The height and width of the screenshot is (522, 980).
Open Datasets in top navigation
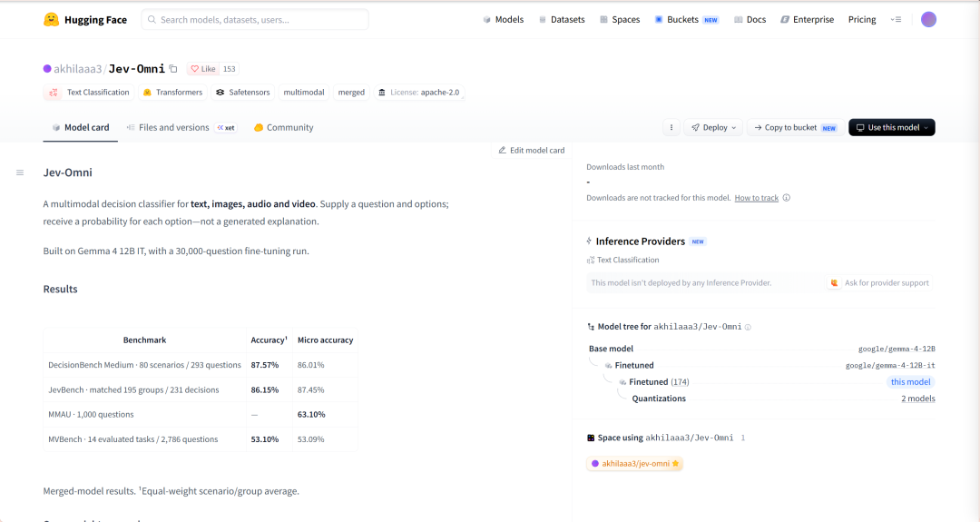tap(562, 19)
